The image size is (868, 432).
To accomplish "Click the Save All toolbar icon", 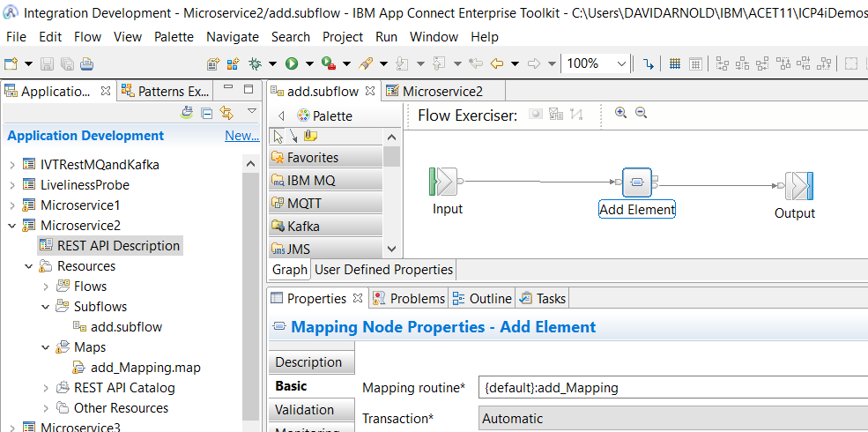I will pos(67,63).
